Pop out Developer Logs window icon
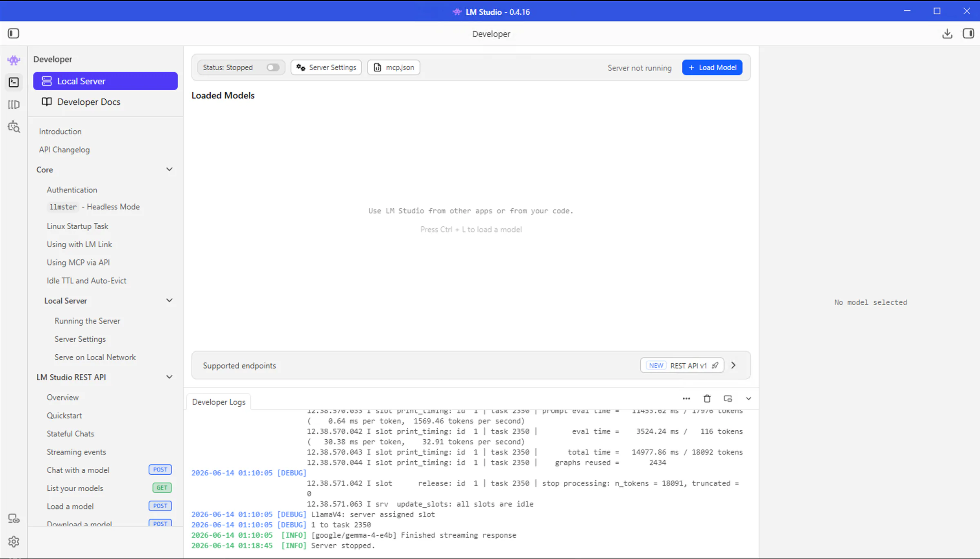 click(728, 398)
